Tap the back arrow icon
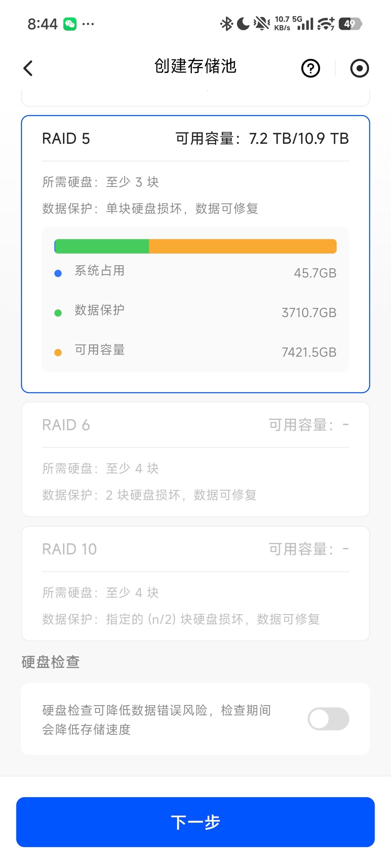Viewport: 391px width, 868px height. click(x=28, y=68)
